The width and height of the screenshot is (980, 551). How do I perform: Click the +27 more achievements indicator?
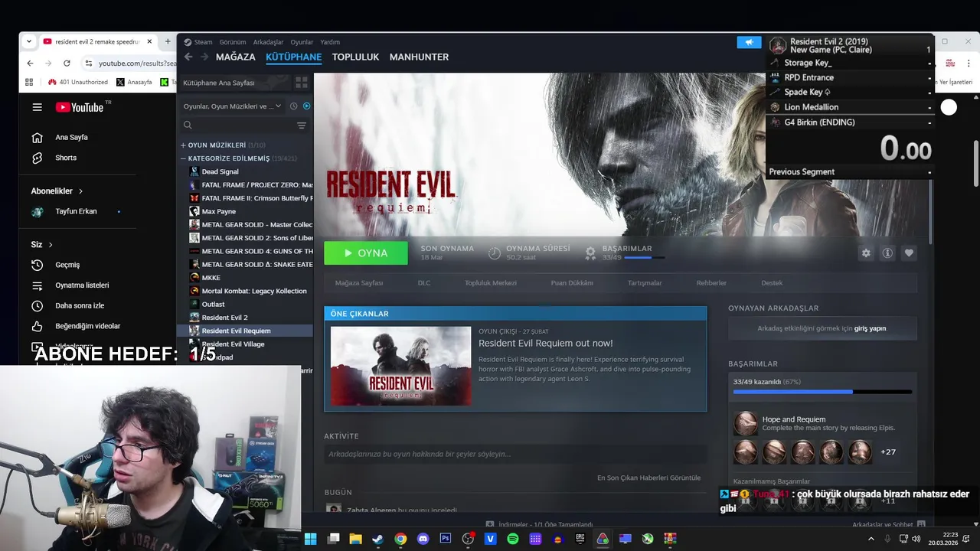[888, 452]
